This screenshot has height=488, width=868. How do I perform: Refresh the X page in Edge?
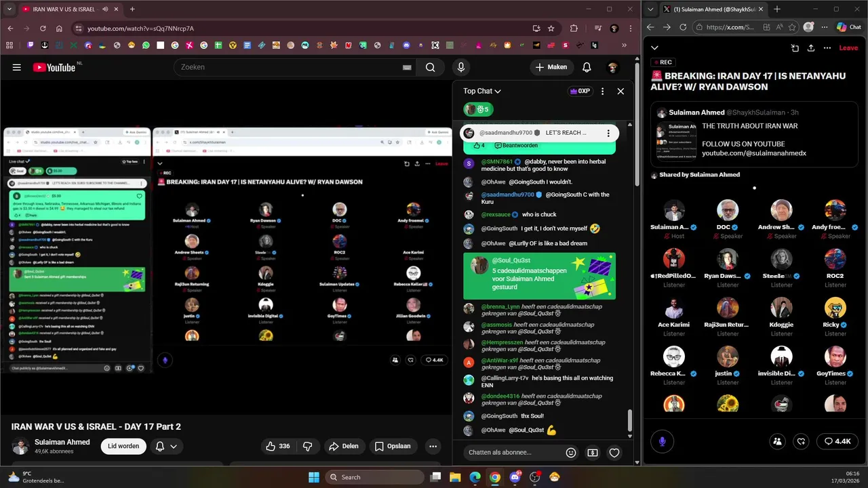click(683, 27)
